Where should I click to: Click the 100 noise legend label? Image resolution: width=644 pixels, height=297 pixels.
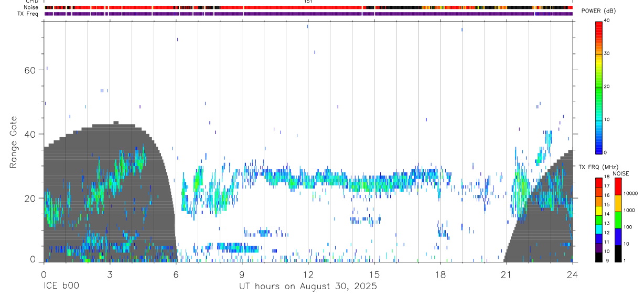coord(627,227)
